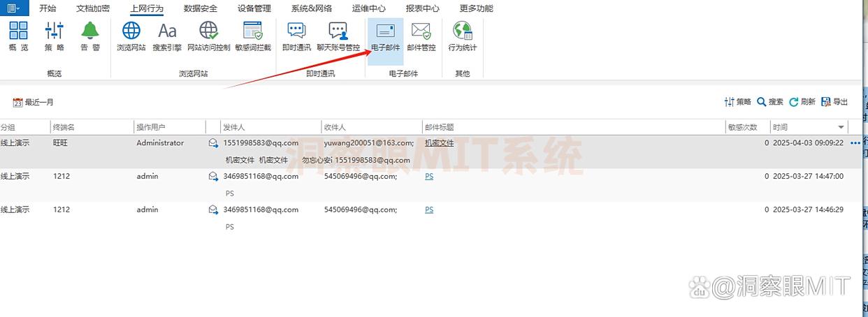Click mail icon in the 旺旺 row
868x317 pixels.
(x=213, y=143)
